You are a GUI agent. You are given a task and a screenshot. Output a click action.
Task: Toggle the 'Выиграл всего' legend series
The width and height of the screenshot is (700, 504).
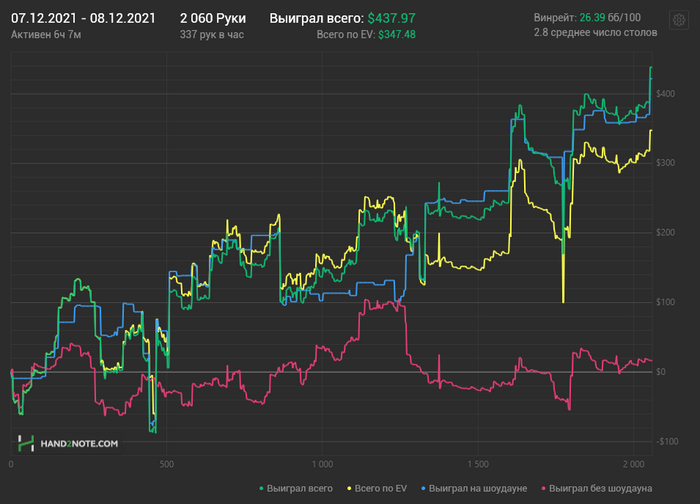click(296, 489)
